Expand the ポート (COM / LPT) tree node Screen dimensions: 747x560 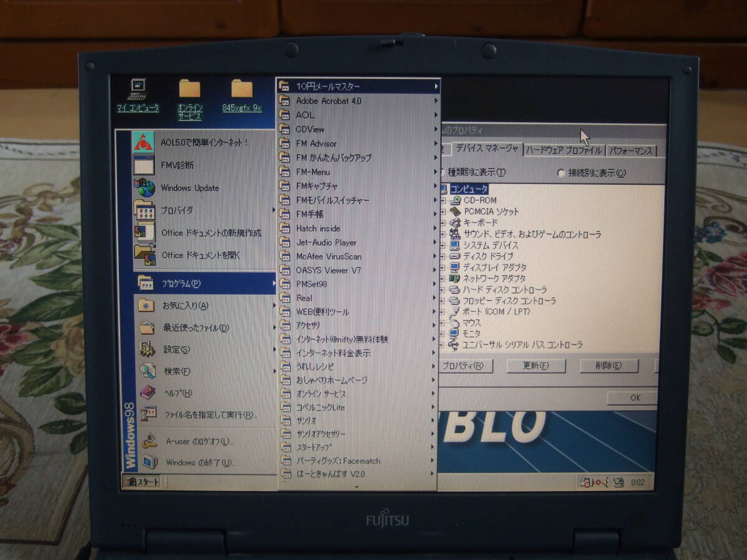tap(442, 312)
